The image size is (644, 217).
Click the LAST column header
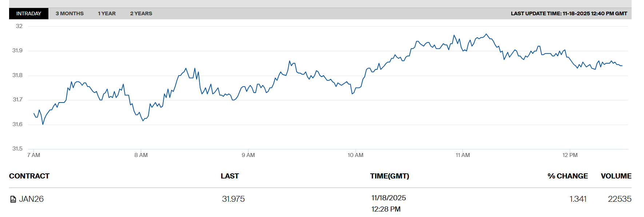(230, 176)
